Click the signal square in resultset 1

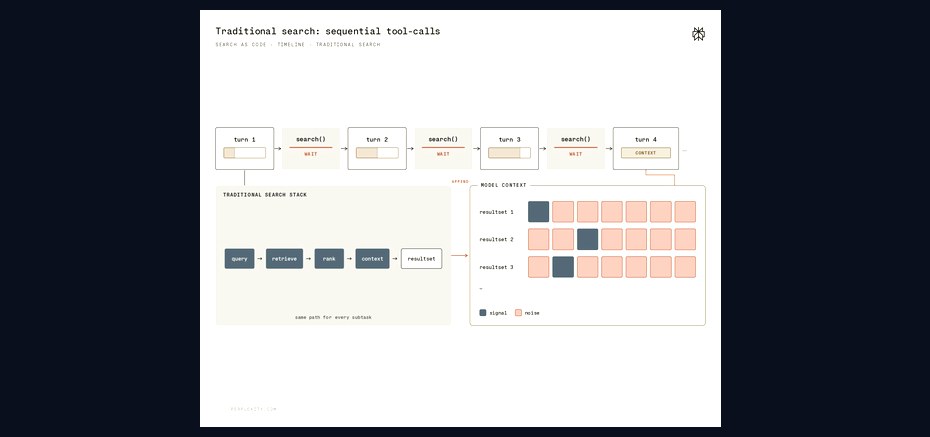point(539,212)
